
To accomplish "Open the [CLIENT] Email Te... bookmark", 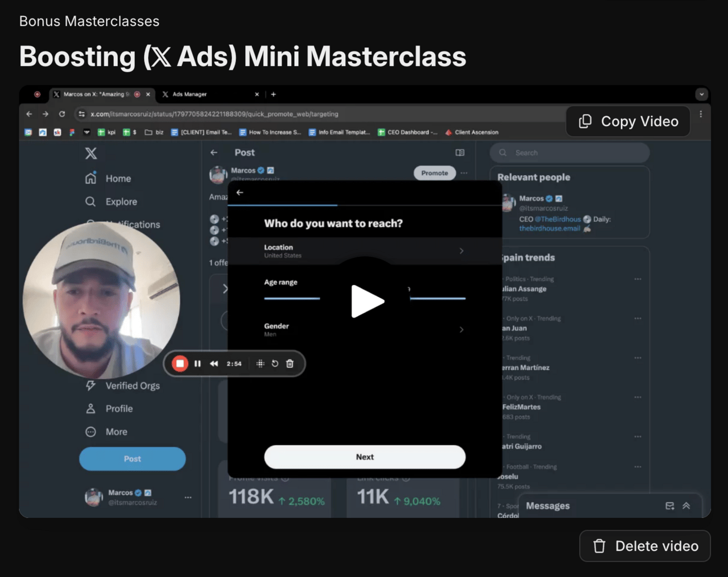I will (201, 132).
